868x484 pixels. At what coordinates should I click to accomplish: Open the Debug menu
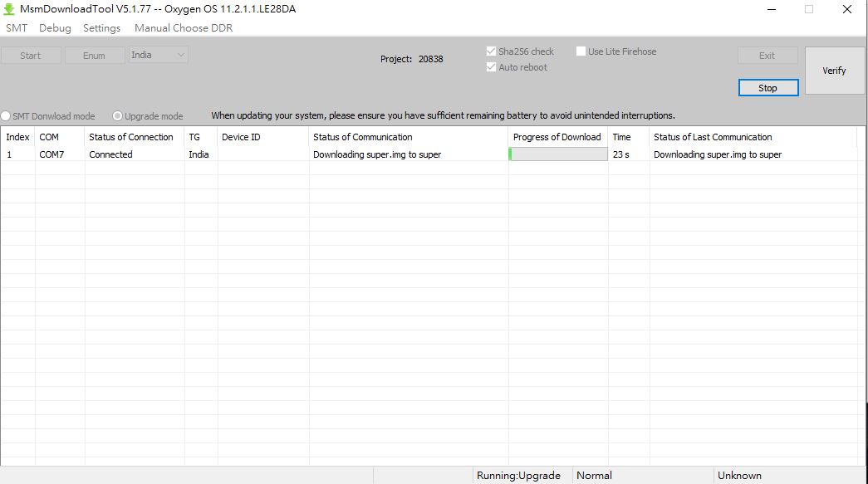(55, 28)
